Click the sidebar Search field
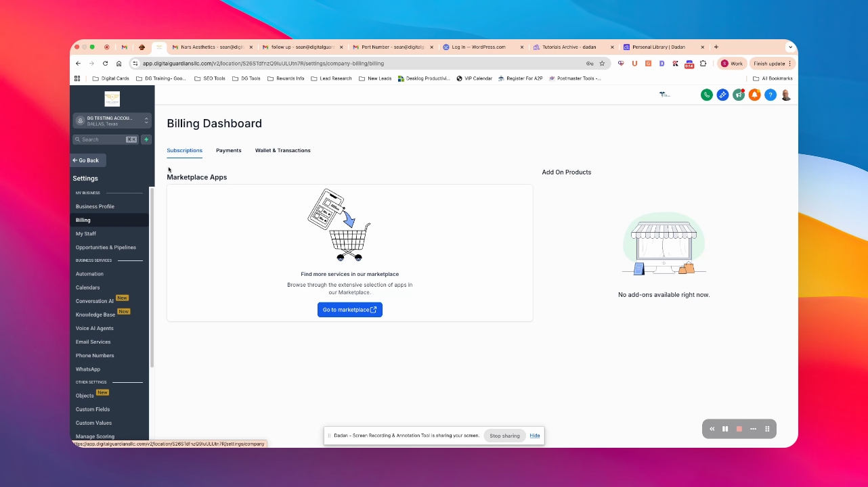Screen dimensions: 868x487 [x=105, y=139]
